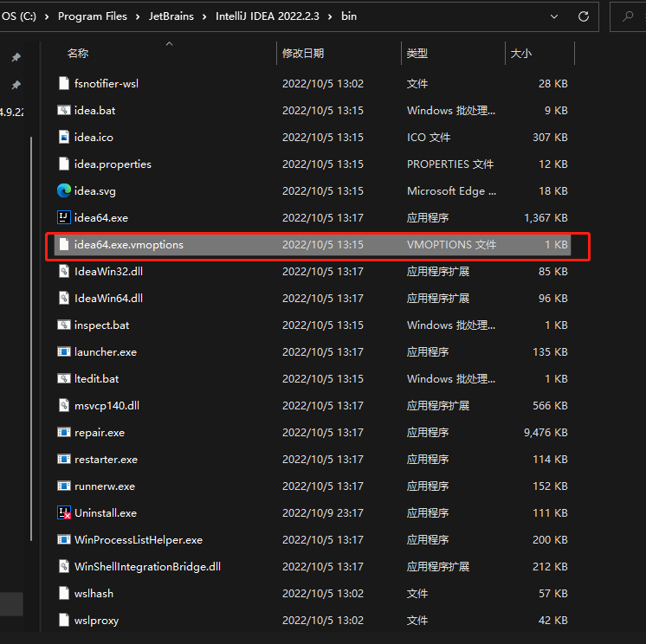Click the runnerw.exe application icon
Image resolution: width=646 pixels, height=644 pixels.
pos(64,486)
